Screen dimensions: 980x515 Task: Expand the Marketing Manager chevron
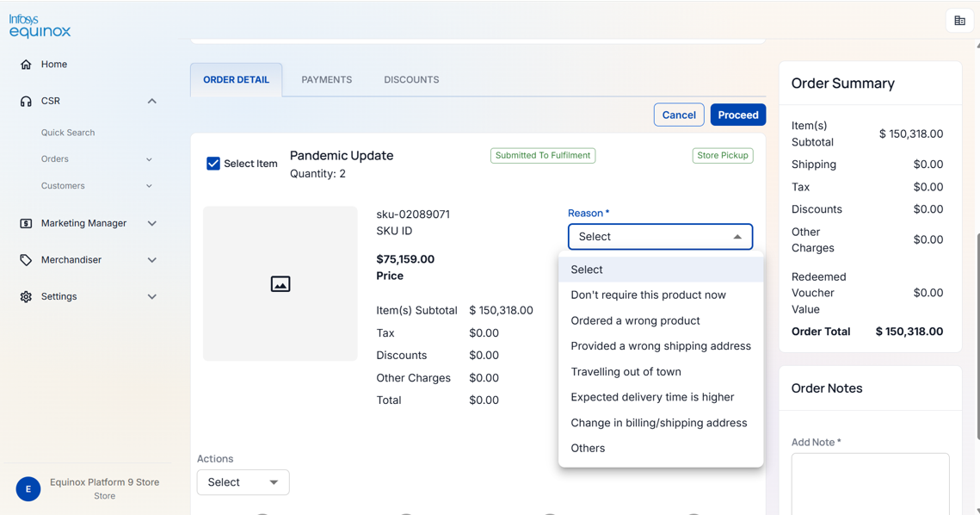coord(152,223)
